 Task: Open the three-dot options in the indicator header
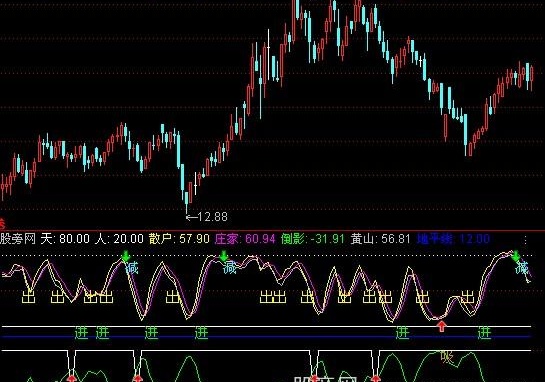pyautogui.click(x=526, y=240)
